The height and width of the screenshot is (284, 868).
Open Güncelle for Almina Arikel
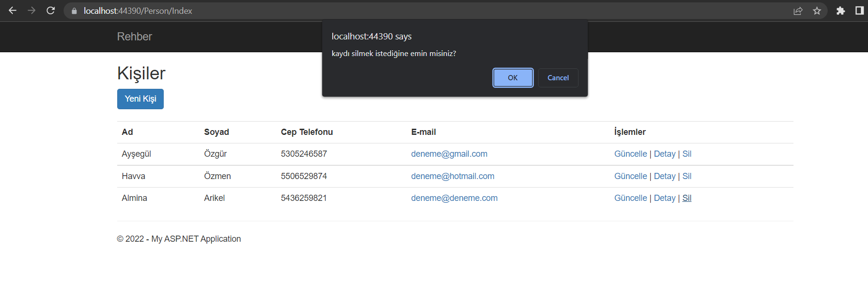point(630,198)
